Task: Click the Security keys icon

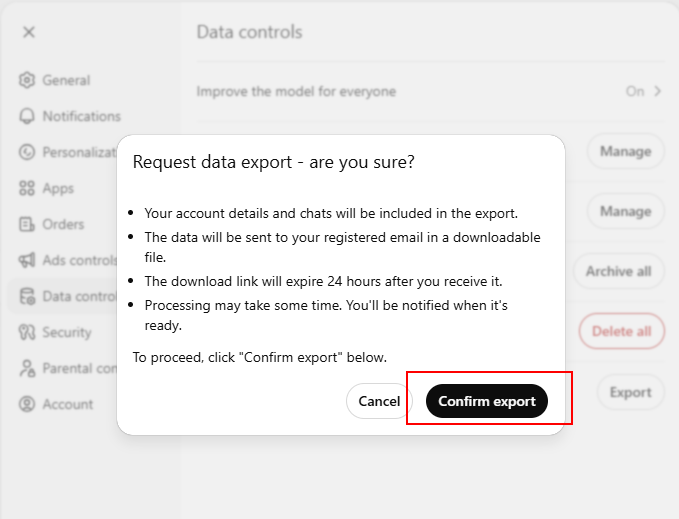Action: point(27,332)
